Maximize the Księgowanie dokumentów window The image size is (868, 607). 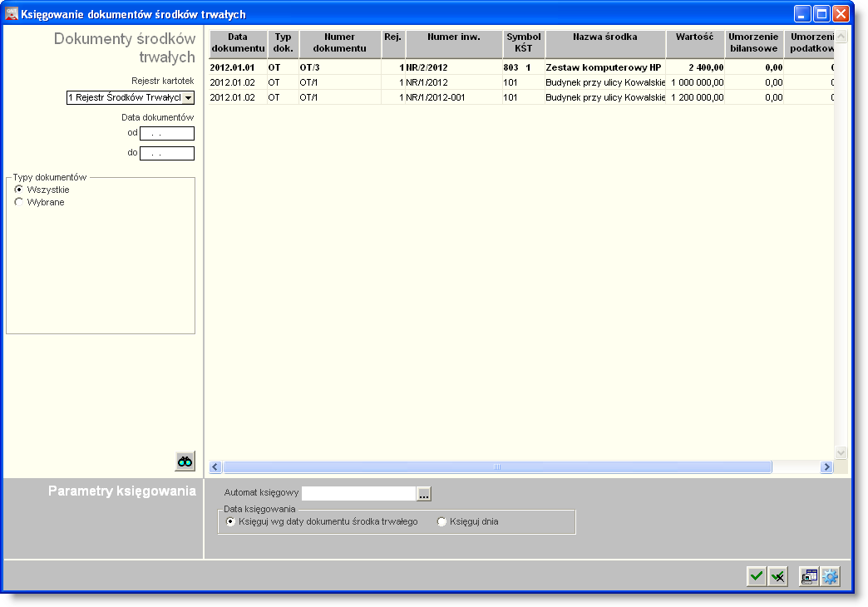point(821,14)
